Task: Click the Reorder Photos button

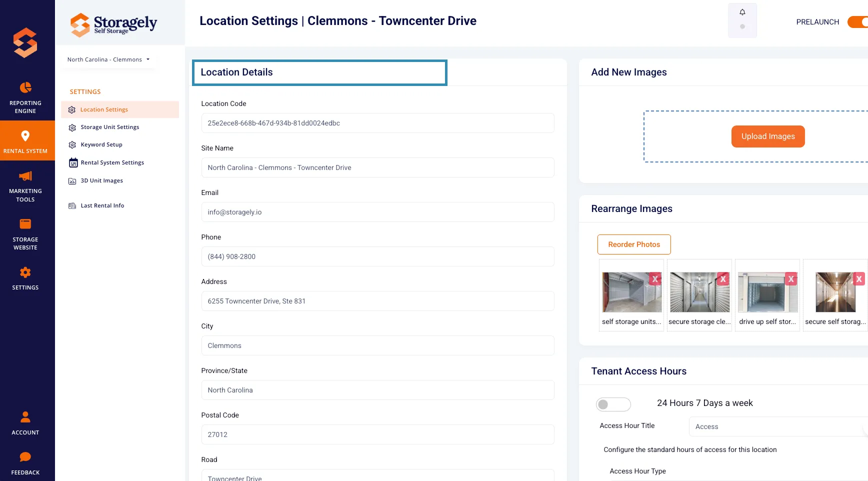Action: [x=634, y=244]
